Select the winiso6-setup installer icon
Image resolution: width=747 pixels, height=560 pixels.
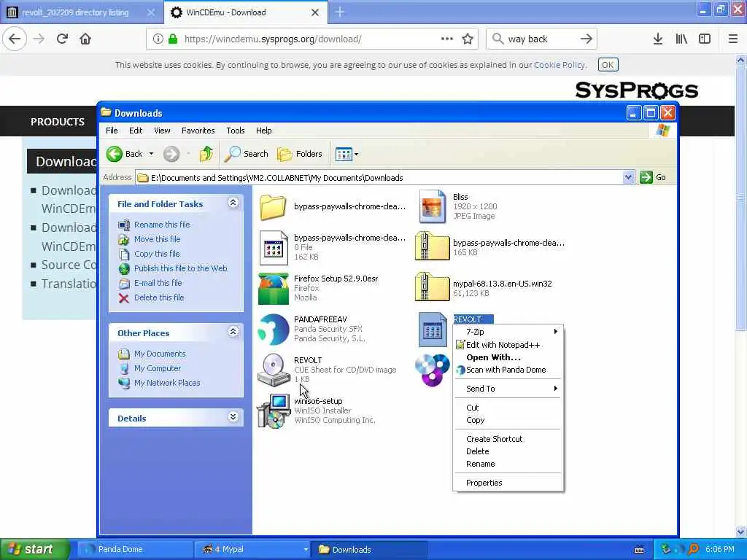click(274, 411)
